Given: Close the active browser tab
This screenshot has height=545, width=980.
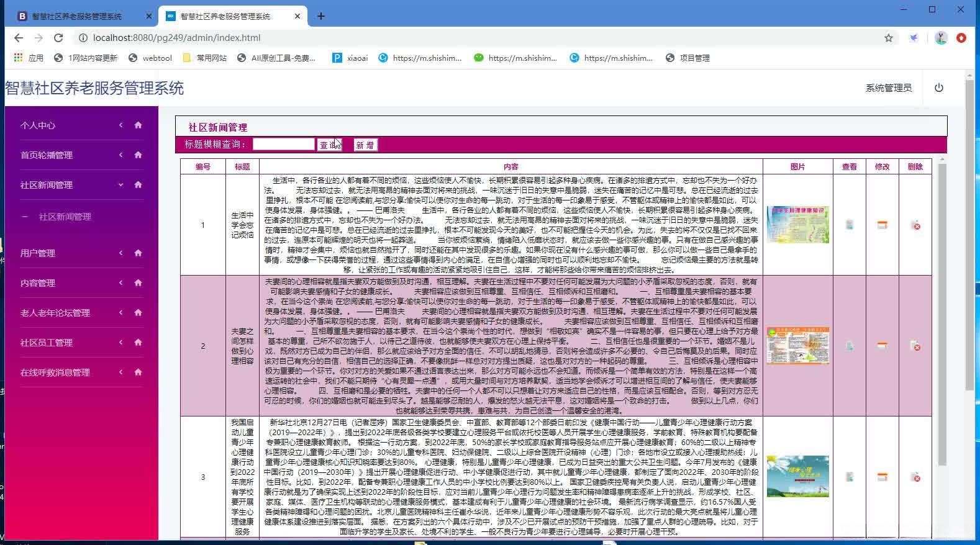Looking at the screenshot, I should coord(298,16).
